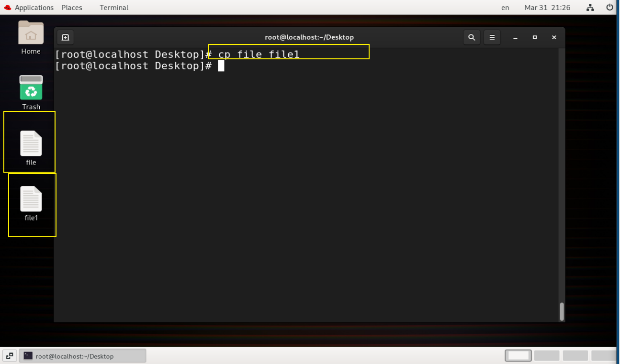The height and width of the screenshot is (364, 620).
Task: Click the show desktop button in taskbar
Action: 10,356
